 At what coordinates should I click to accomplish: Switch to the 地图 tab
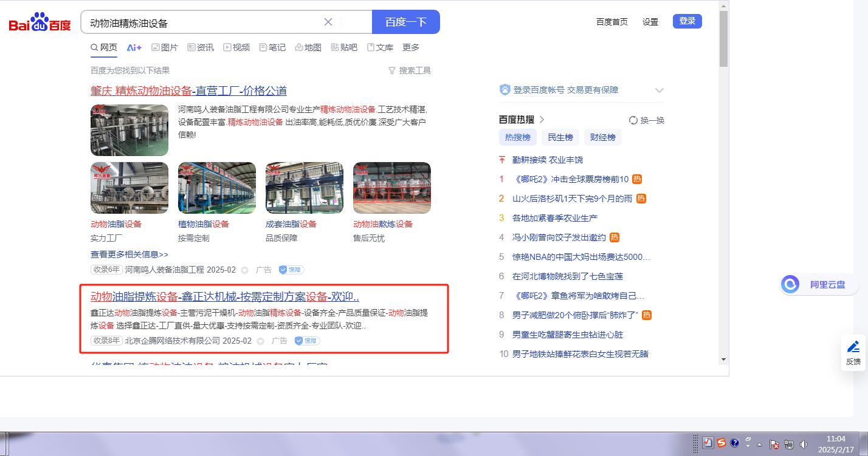coord(308,47)
